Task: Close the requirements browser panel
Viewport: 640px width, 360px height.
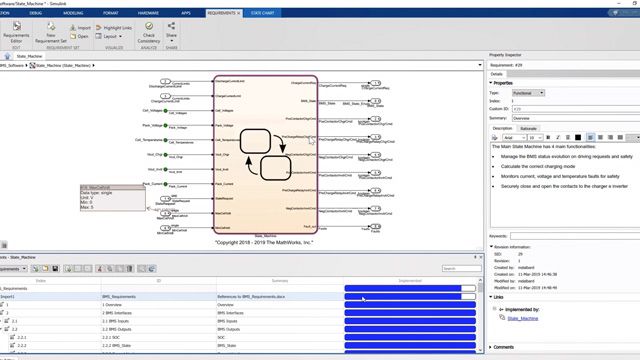Action: point(480,257)
